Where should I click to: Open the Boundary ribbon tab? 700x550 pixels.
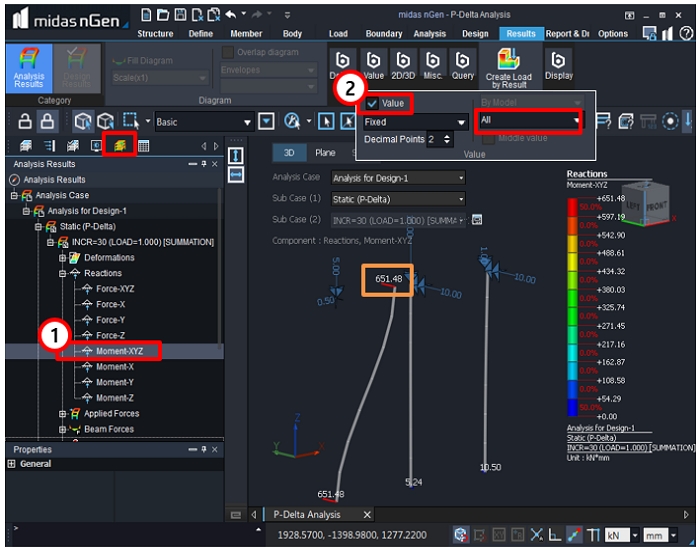tap(383, 33)
